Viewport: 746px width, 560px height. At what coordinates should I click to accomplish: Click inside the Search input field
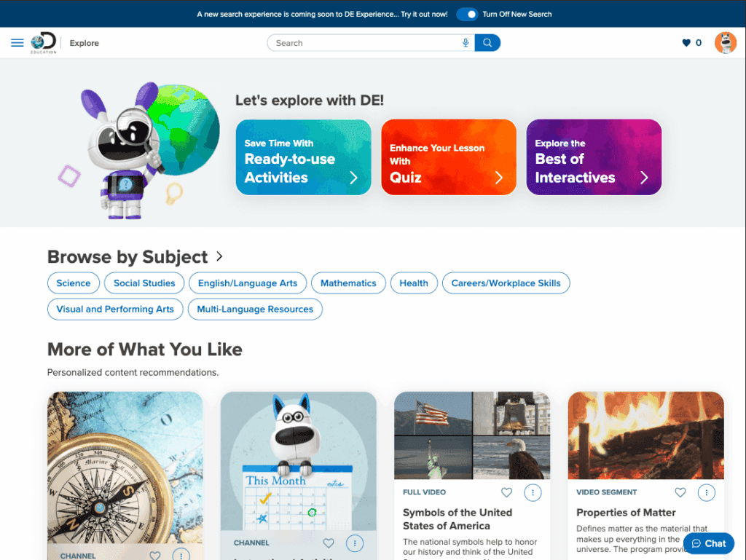(364, 43)
